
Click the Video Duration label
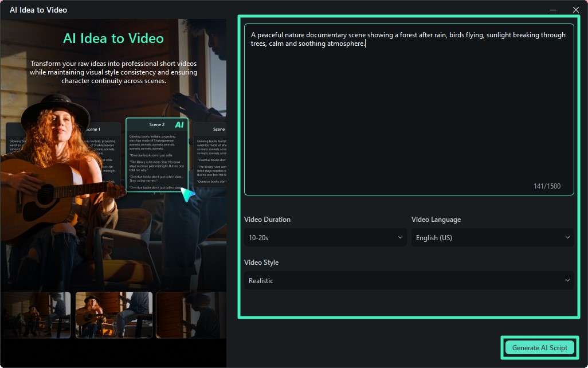[x=268, y=220]
